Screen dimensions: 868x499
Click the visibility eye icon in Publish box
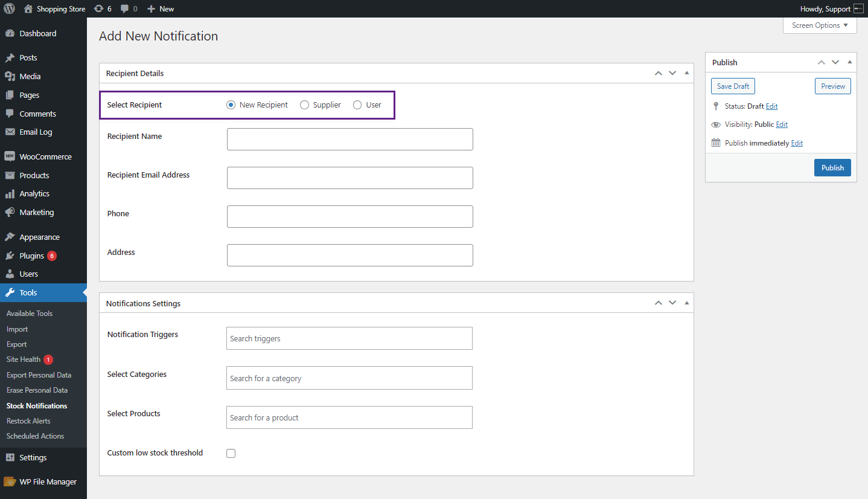[x=716, y=124]
